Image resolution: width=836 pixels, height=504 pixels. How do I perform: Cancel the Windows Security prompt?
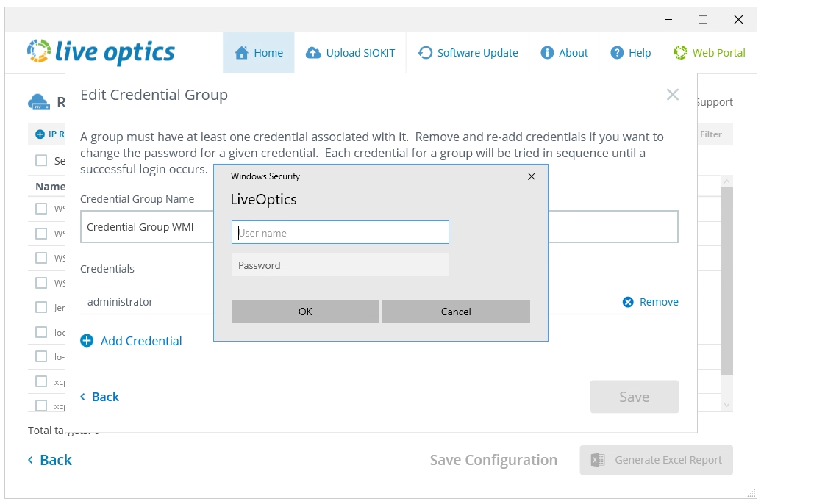456,312
